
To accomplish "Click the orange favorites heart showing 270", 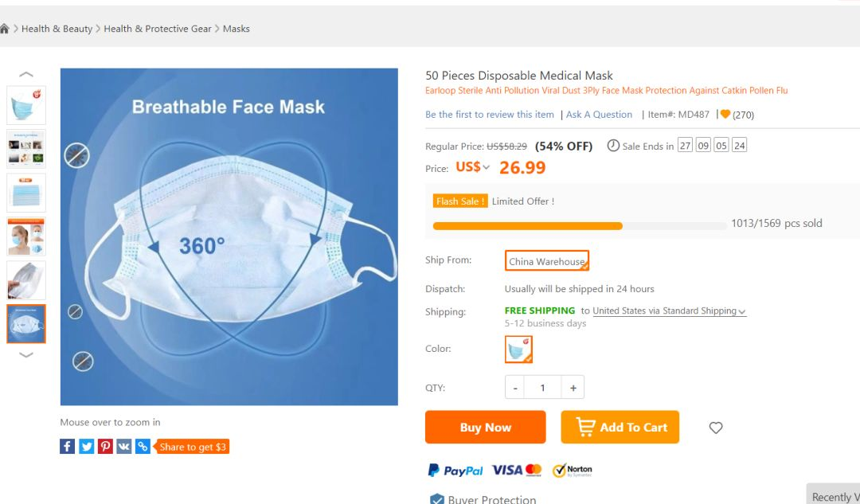I will coord(725,115).
